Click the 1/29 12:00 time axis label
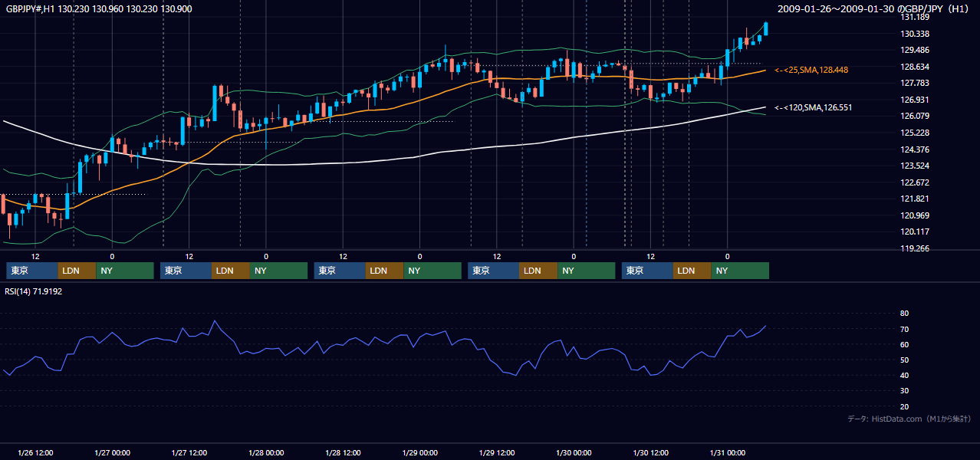This screenshot has height=460, width=980. (497, 452)
